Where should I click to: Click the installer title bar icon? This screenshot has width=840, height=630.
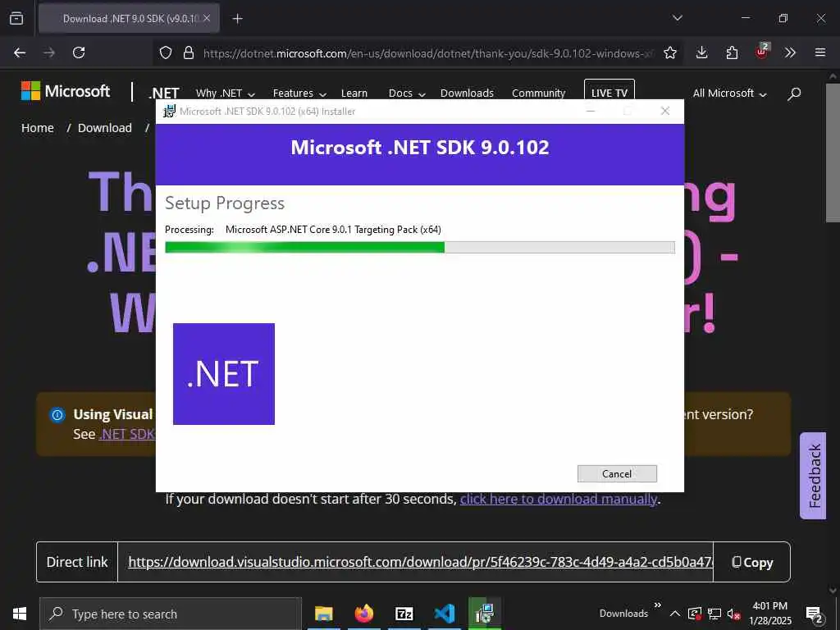click(x=169, y=111)
